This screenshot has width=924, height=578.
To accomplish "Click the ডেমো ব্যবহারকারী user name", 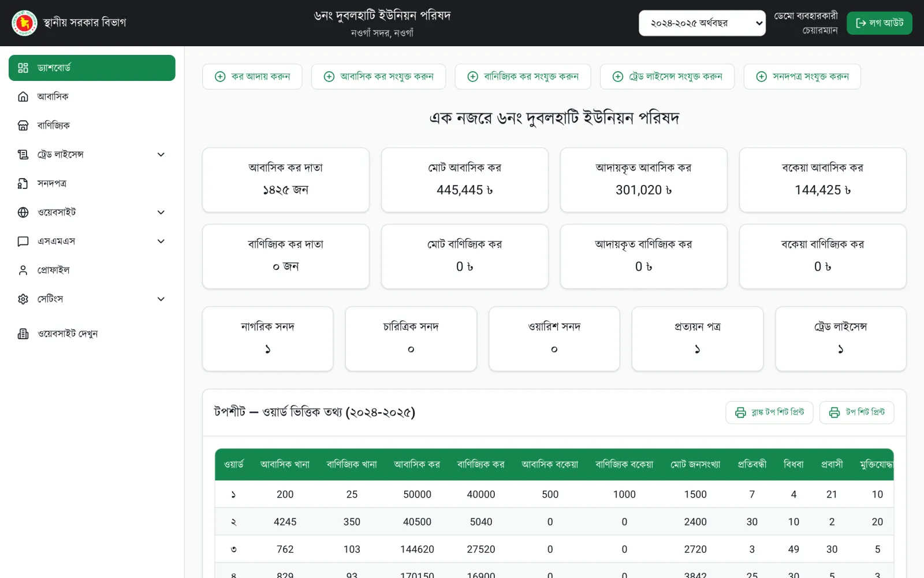I will click(806, 16).
